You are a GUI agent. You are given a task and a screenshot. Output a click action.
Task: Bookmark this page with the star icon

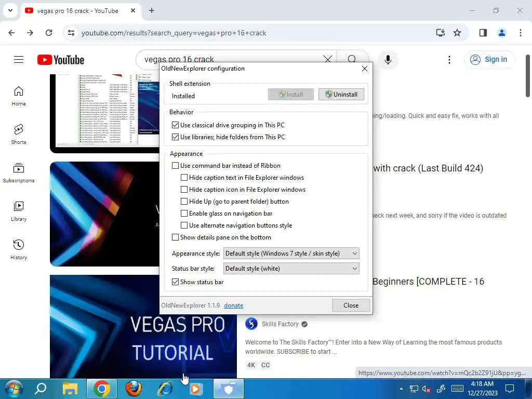[457, 33]
